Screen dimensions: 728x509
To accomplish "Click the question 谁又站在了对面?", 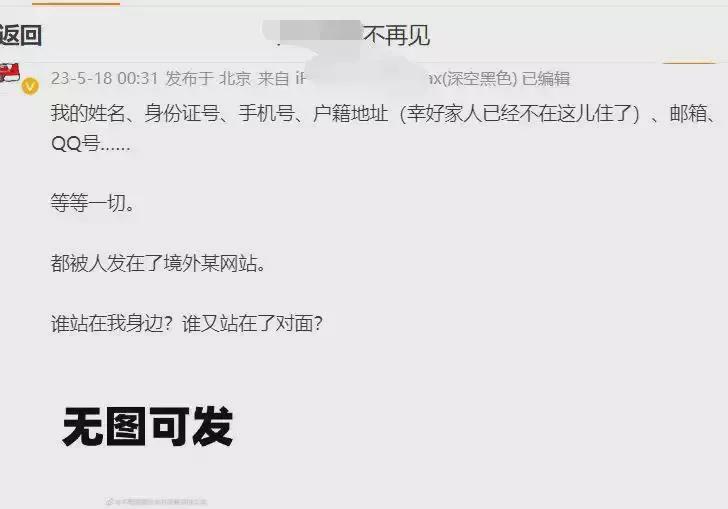I will tap(252, 324).
